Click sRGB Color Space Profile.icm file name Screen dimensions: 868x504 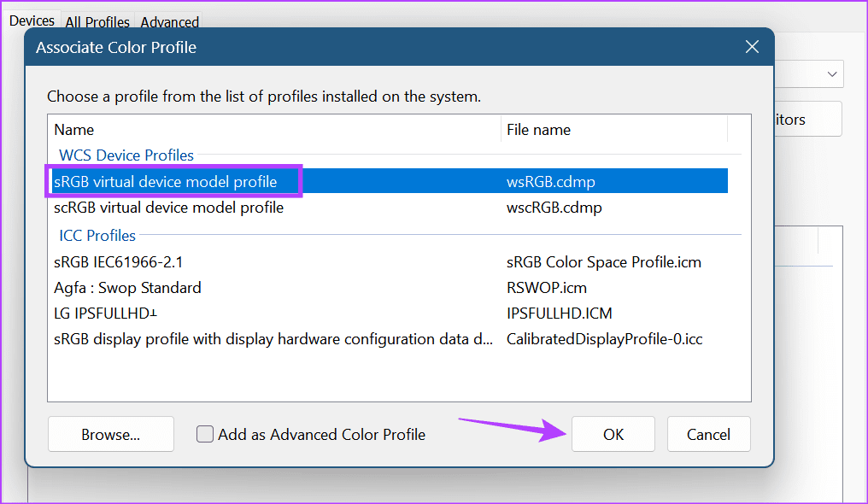[604, 262]
